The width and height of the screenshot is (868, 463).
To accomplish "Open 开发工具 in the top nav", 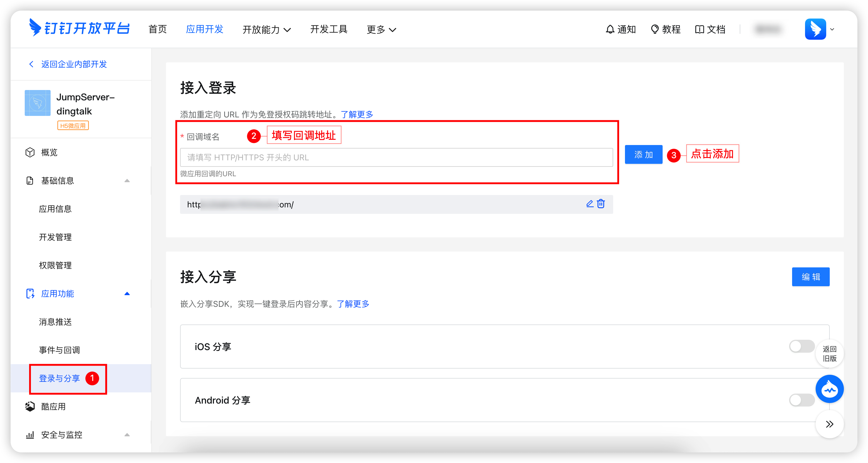I will 329,29.
